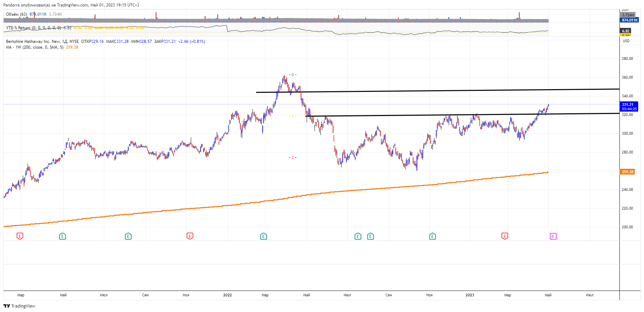This screenshot has height=312, width=644.
Task: Click the yellow Fibonacci level label 1
Action: 292,116
